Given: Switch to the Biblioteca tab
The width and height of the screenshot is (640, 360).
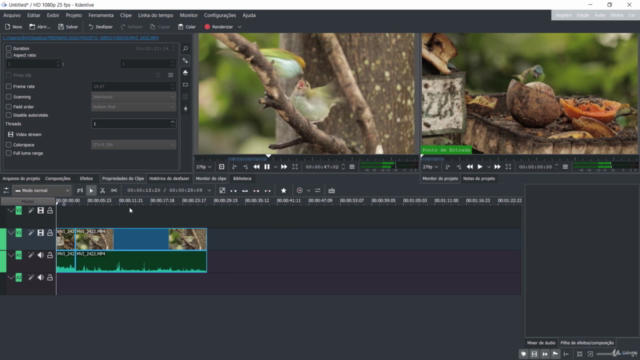Looking at the screenshot, I should coord(242,179).
